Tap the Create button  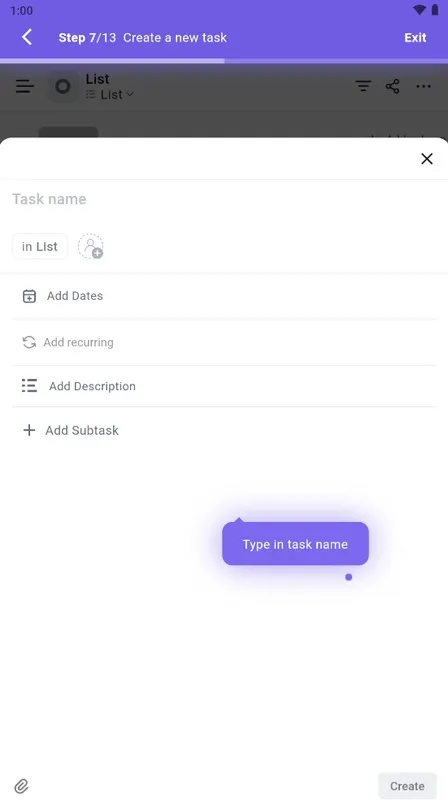(407, 786)
